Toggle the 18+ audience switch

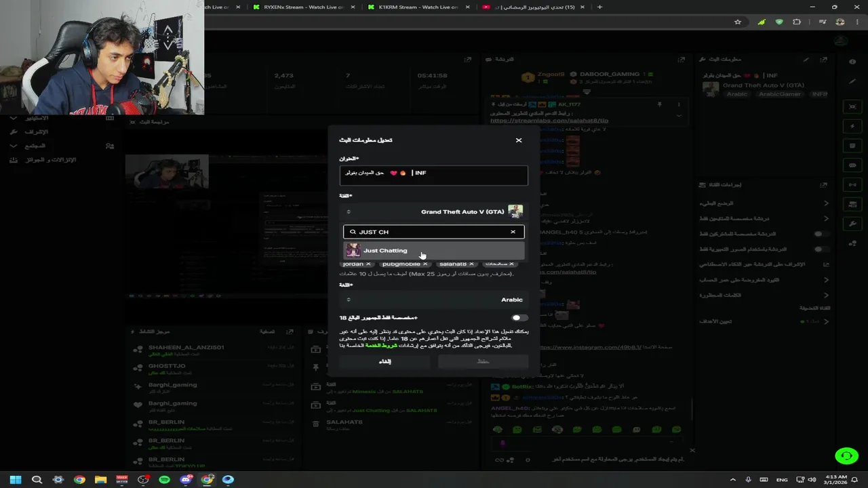tap(519, 318)
